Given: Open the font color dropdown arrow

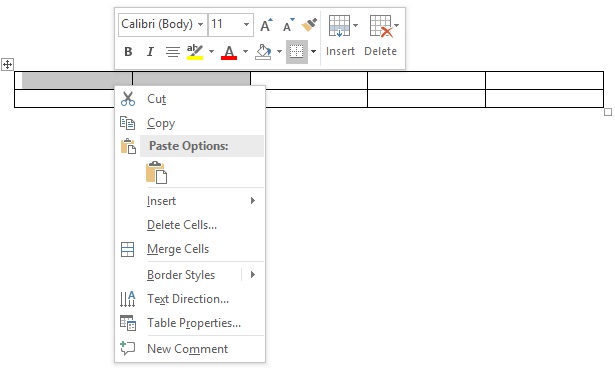Looking at the screenshot, I should click(x=245, y=51).
